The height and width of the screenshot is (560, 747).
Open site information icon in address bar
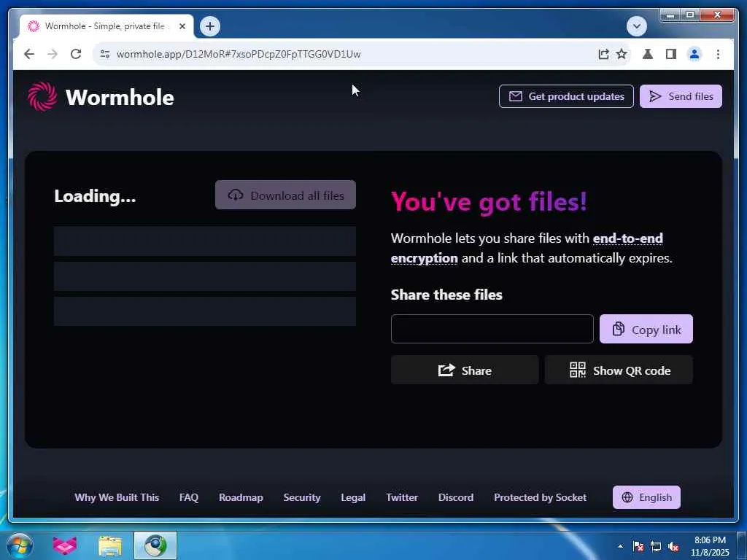(x=105, y=54)
